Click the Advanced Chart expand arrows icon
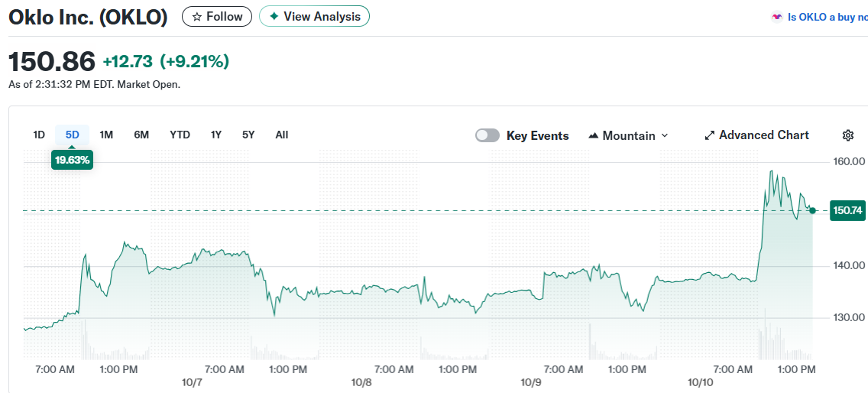The width and height of the screenshot is (868, 393). pos(709,135)
